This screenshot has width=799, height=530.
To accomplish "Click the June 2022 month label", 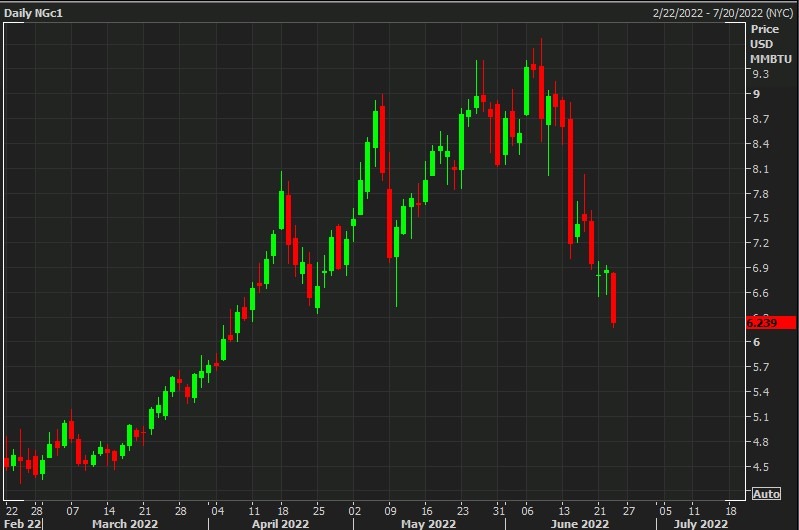I will tap(579, 524).
